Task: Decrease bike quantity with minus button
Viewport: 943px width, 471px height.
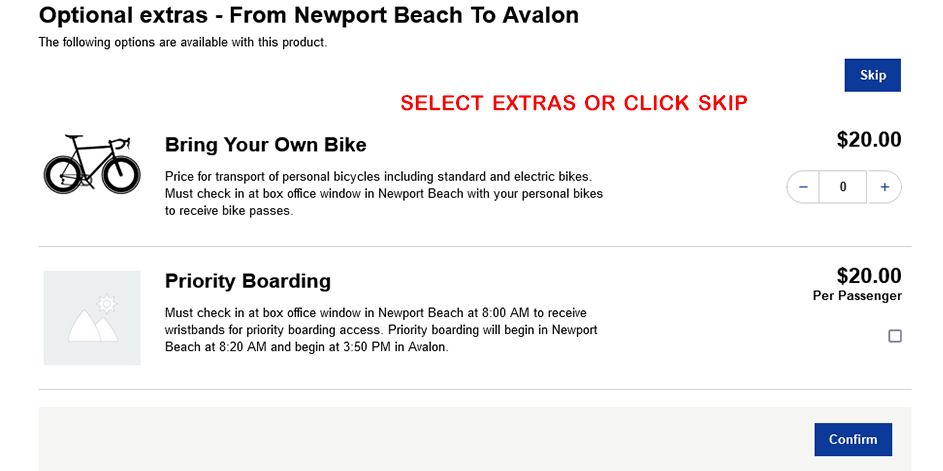Action: point(803,187)
